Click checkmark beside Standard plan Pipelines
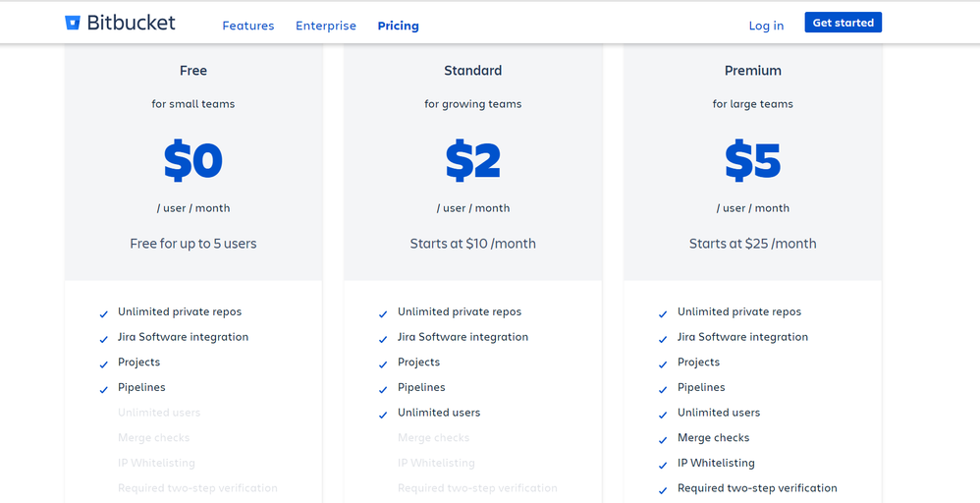The height and width of the screenshot is (503, 980). pos(383,390)
